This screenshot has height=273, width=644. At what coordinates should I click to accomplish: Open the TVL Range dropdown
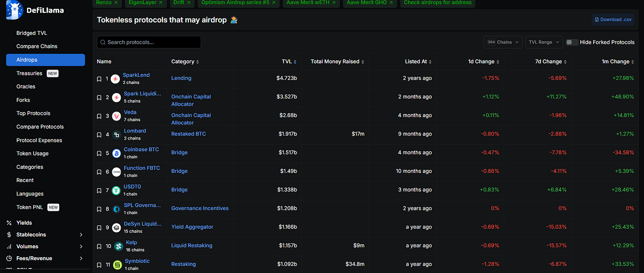[544, 42]
